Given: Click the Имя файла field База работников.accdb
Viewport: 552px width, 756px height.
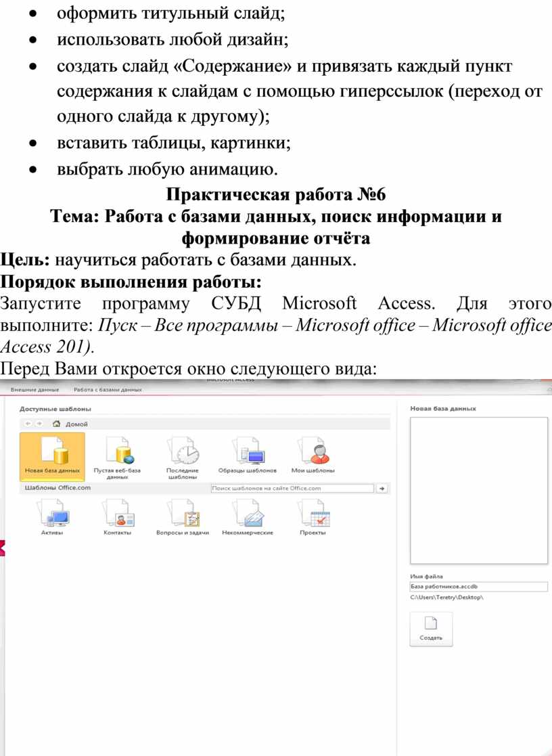Looking at the screenshot, I should [x=479, y=587].
